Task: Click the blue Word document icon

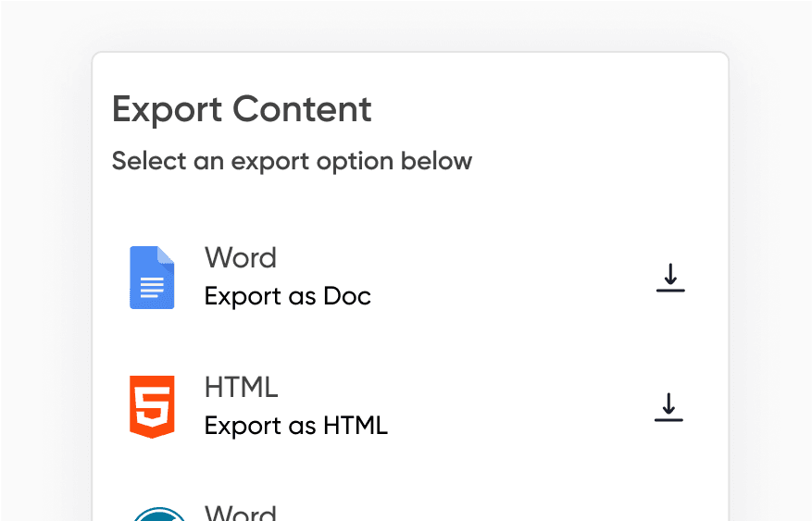Action: click(x=152, y=277)
